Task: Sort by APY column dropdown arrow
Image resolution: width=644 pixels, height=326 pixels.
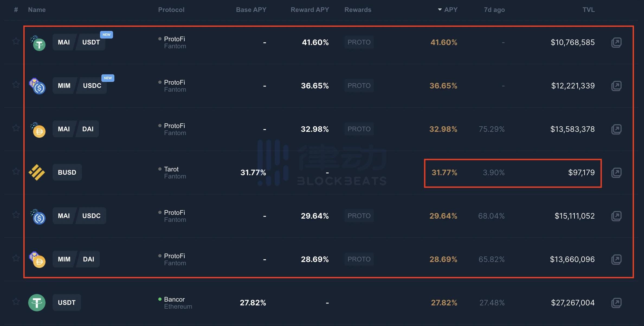Action: [x=440, y=10]
